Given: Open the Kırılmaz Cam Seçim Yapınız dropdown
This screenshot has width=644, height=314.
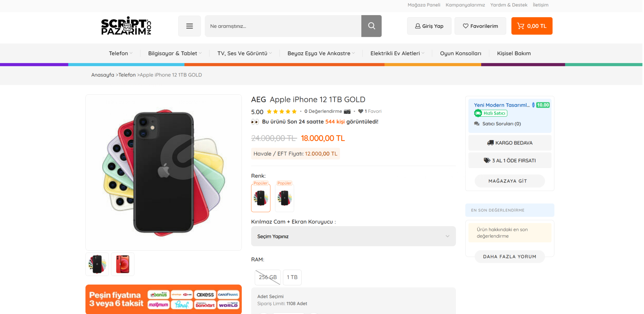Looking at the screenshot, I should 353,236.
